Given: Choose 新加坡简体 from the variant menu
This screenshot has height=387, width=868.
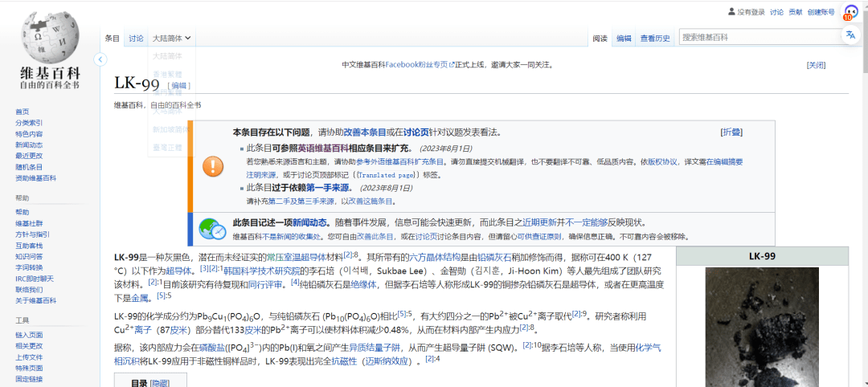Looking at the screenshot, I should pos(171,129).
